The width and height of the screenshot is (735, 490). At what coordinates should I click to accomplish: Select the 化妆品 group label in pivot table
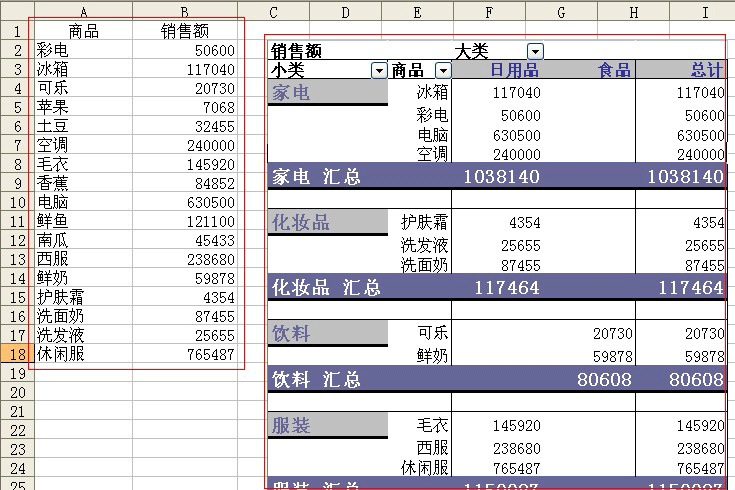click(328, 222)
